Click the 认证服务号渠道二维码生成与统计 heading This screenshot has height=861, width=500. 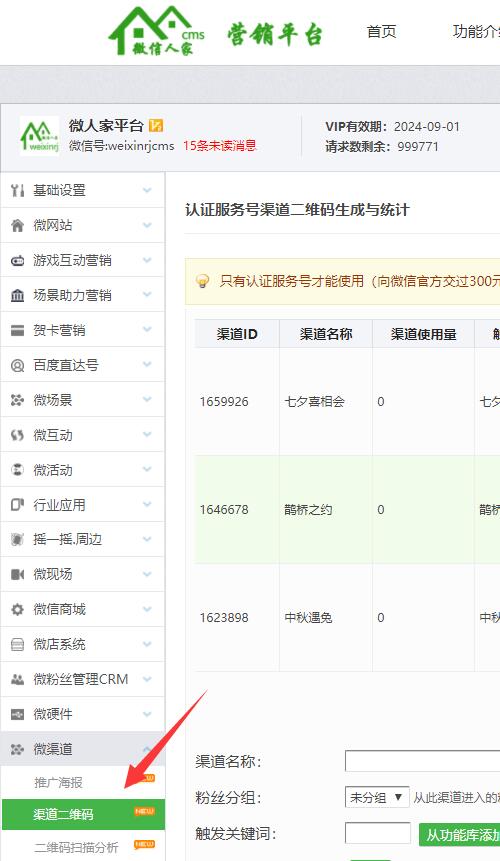pyautogui.click(x=297, y=210)
